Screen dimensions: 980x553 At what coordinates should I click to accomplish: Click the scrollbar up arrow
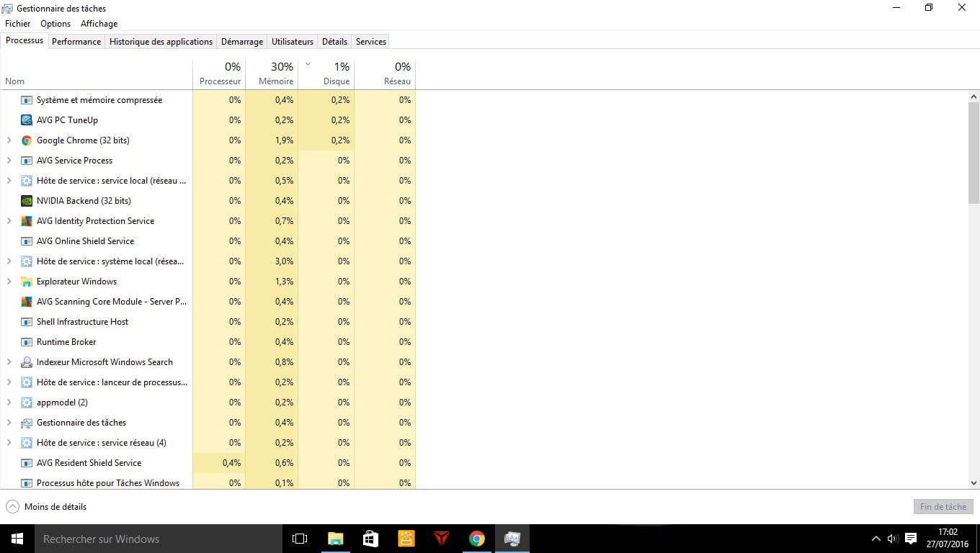pos(974,96)
